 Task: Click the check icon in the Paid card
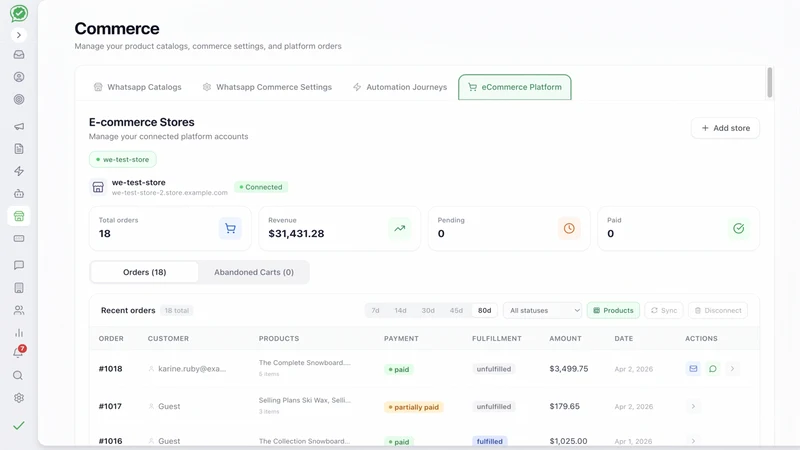(x=738, y=229)
